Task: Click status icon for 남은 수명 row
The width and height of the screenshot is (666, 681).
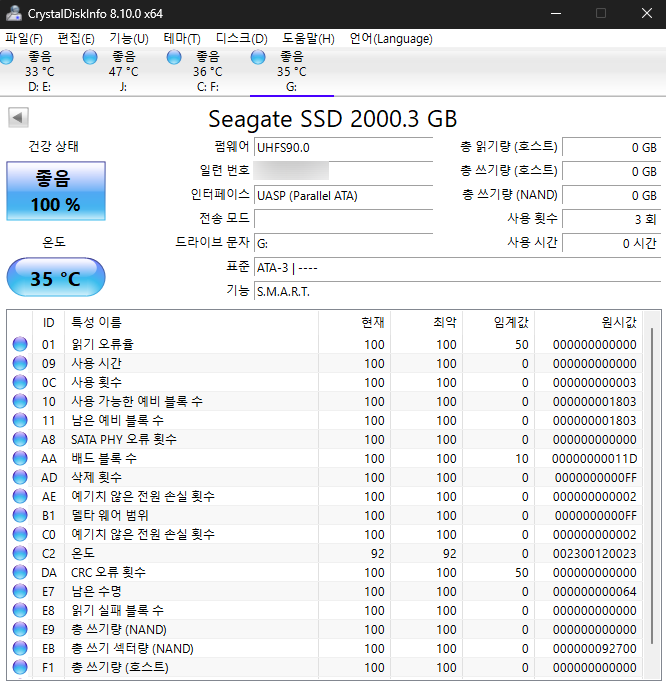Action: pos(20,591)
